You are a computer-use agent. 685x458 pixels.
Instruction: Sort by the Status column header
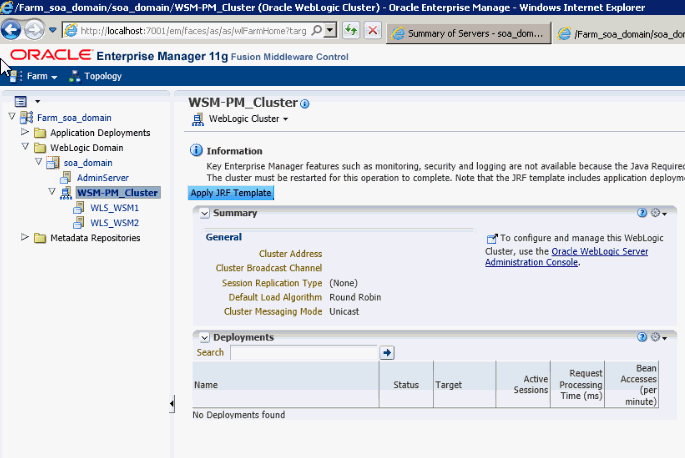pyautogui.click(x=406, y=385)
